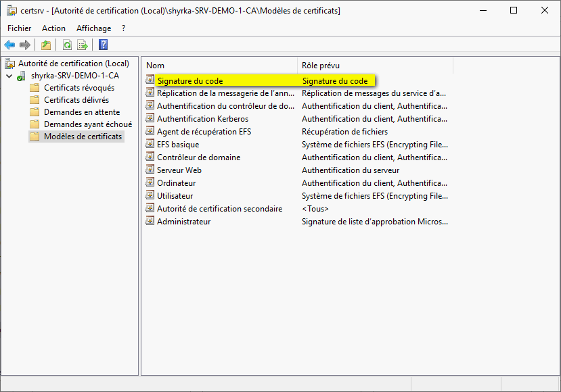Screen dimensions: 561x392
Task: Click the Forward arrow toolbar icon
Action: pyautogui.click(x=25, y=45)
